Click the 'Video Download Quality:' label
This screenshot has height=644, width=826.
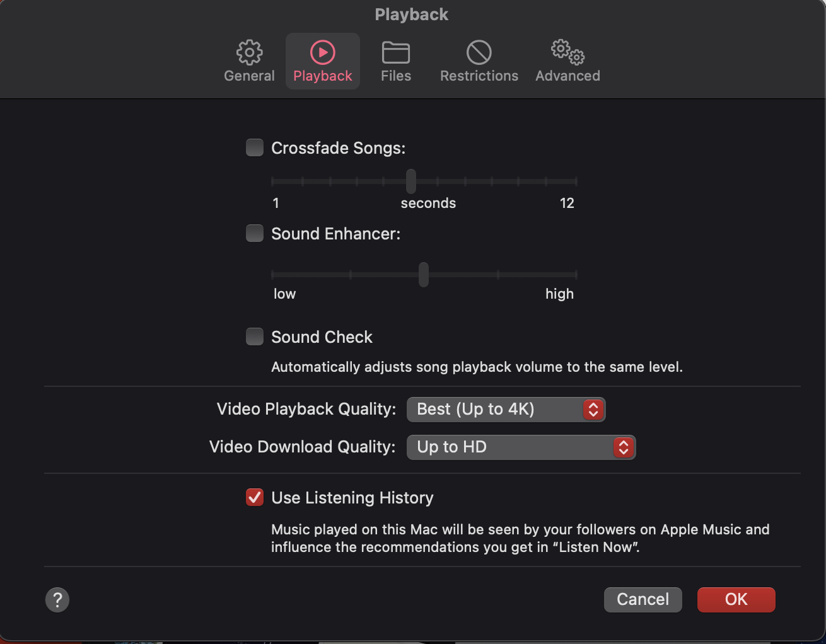[303, 447]
